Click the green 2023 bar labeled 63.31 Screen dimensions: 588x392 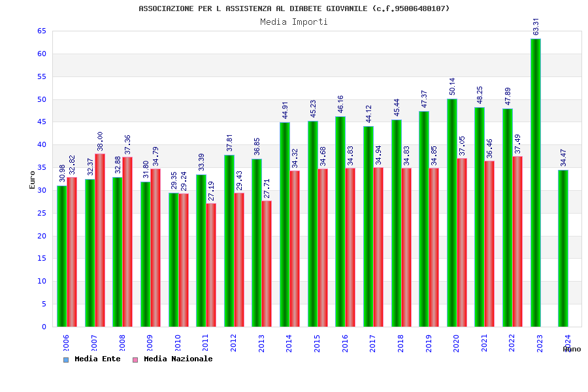(x=536, y=183)
